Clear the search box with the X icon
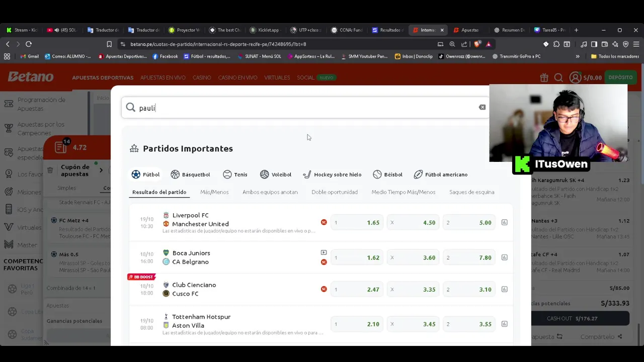 tap(482, 107)
